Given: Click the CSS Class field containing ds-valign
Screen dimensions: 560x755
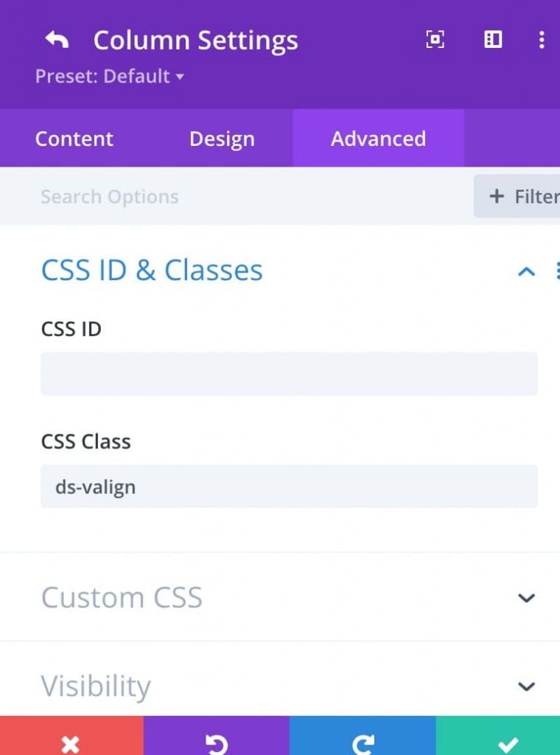Looking at the screenshot, I should coord(289,487).
